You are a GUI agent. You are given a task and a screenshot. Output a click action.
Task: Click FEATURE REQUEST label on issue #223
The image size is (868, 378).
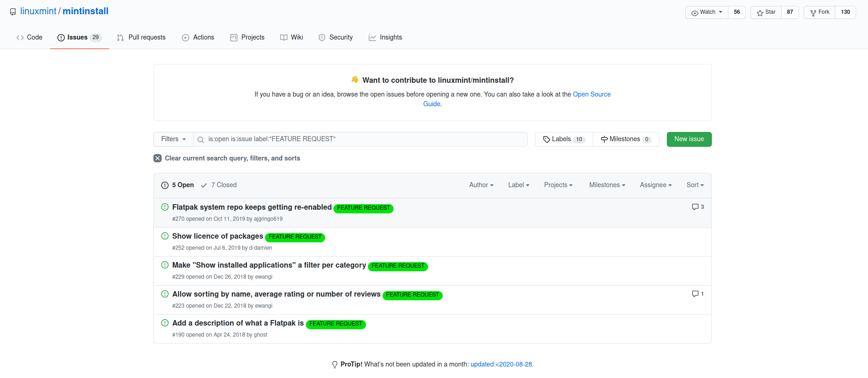click(x=412, y=295)
